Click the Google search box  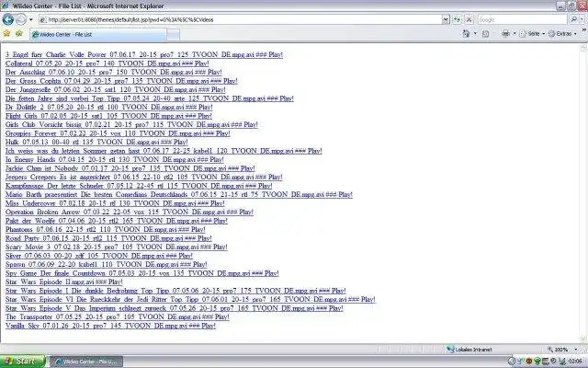(x=522, y=19)
